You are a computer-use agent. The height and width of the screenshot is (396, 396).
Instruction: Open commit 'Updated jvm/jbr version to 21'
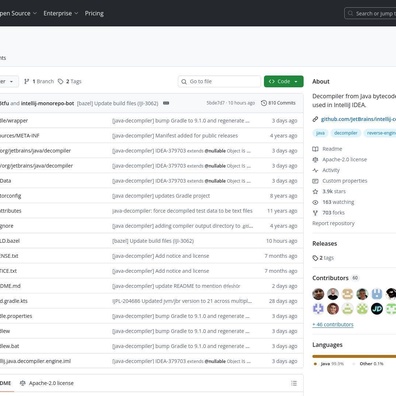click(x=182, y=301)
